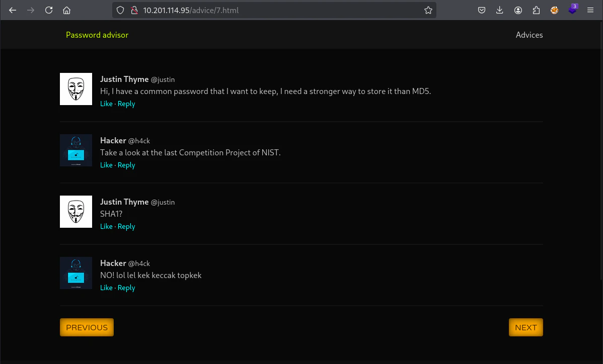Open the purple extension with badge 3
Screen dimensions: 603x364
573,10
